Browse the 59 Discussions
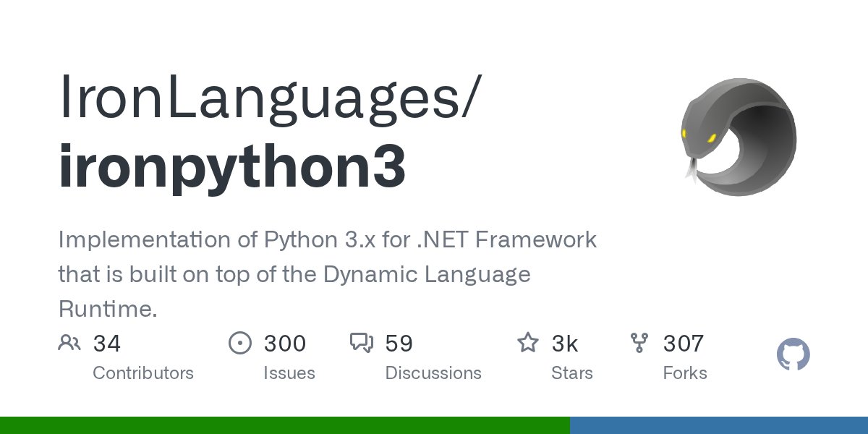868x434 pixels. click(399, 343)
